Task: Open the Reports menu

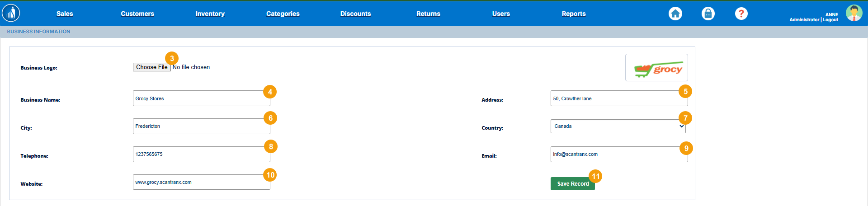Action: (x=573, y=14)
